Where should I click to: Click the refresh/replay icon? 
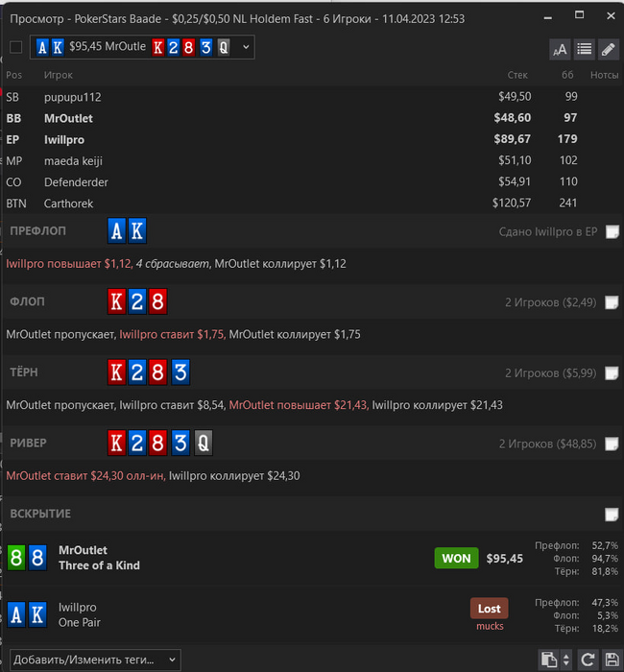click(588, 660)
